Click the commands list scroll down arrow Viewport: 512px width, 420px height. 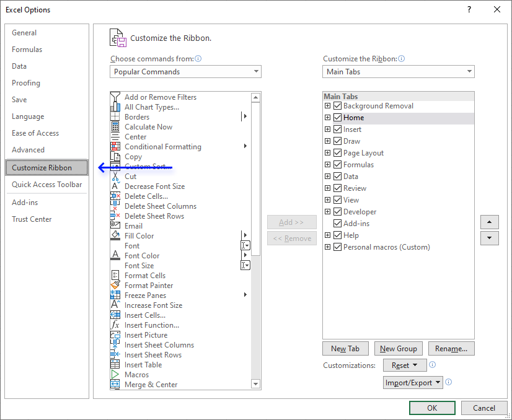255,384
